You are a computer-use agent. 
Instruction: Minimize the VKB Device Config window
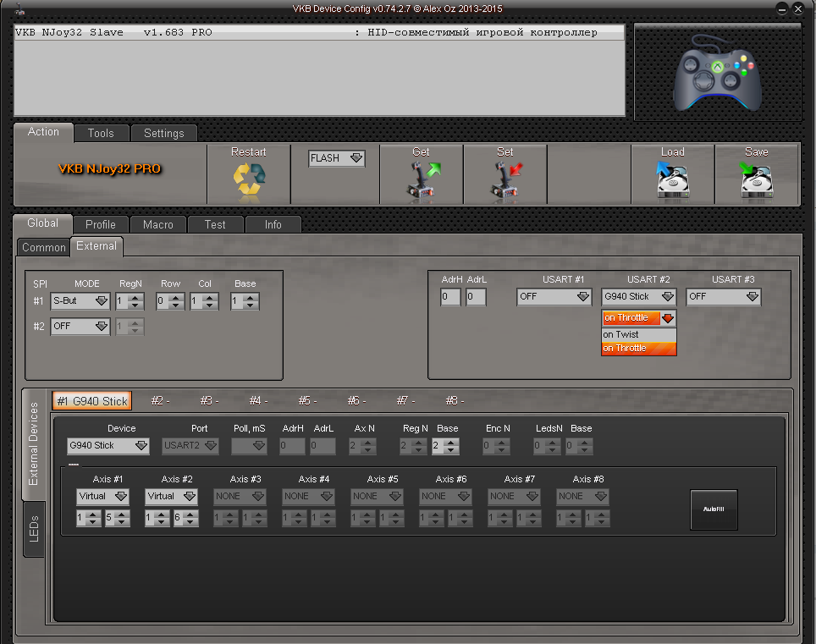pos(781,8)
